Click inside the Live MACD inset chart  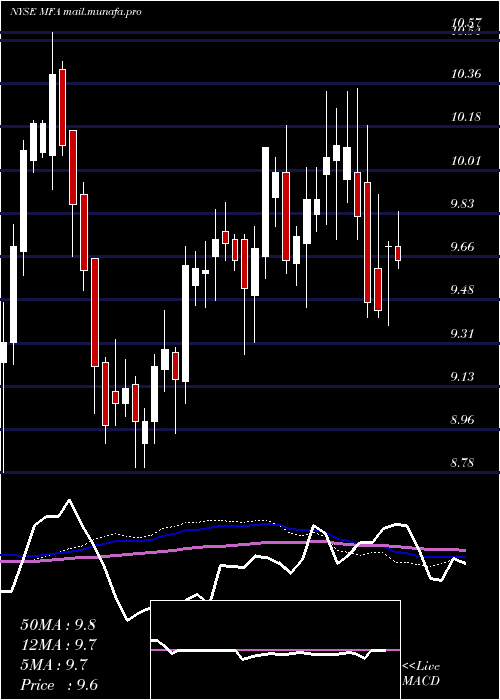(275, 650)
